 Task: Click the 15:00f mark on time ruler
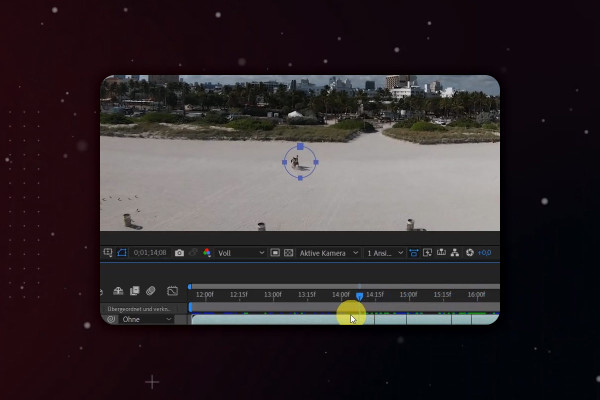point(408,295)
